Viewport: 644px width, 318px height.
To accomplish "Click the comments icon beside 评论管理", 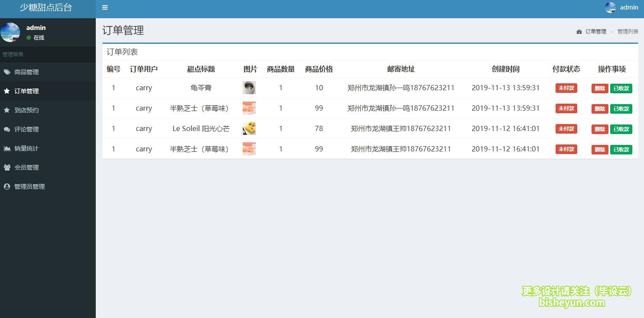I will [7, 129].
